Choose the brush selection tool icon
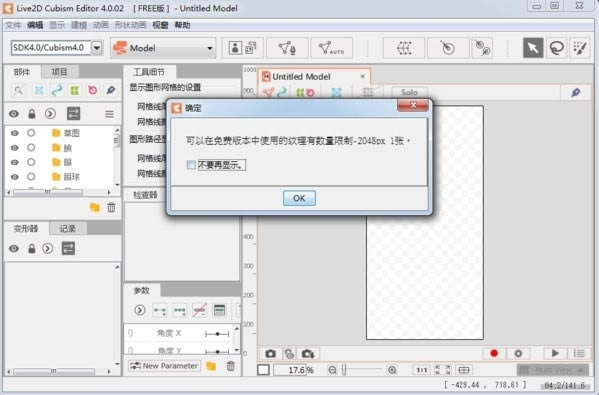This screenshot has height=395, width=599. pyautogui.click(x=580, y=48)
